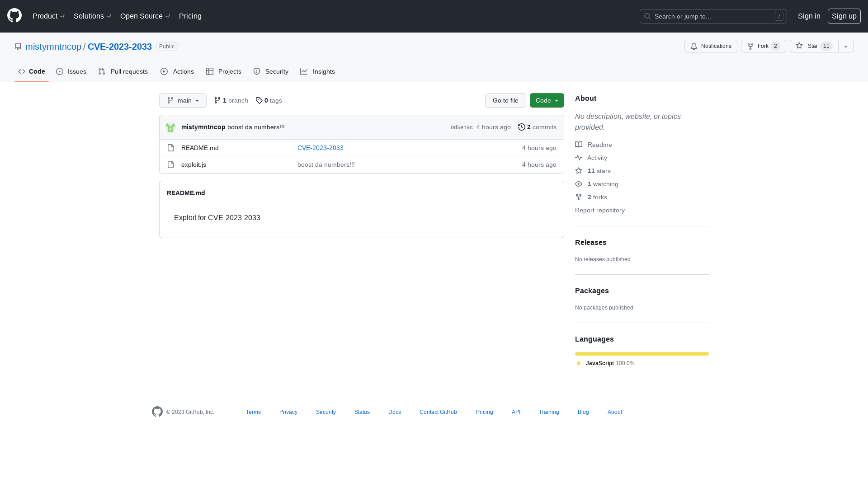Click the star icon beside 11 stars
This screenshot has width=868, height=488.
point(579,171)
